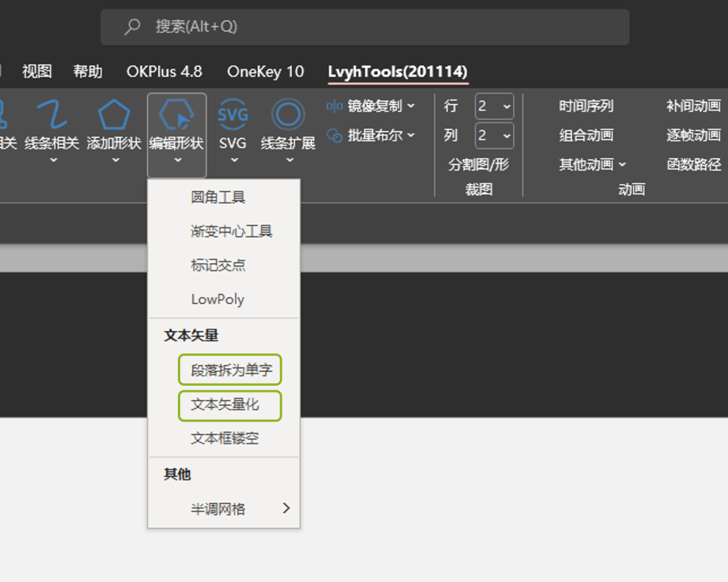
Task: Expand the SVG dropdown arrow
Action: tap(235, 161)
